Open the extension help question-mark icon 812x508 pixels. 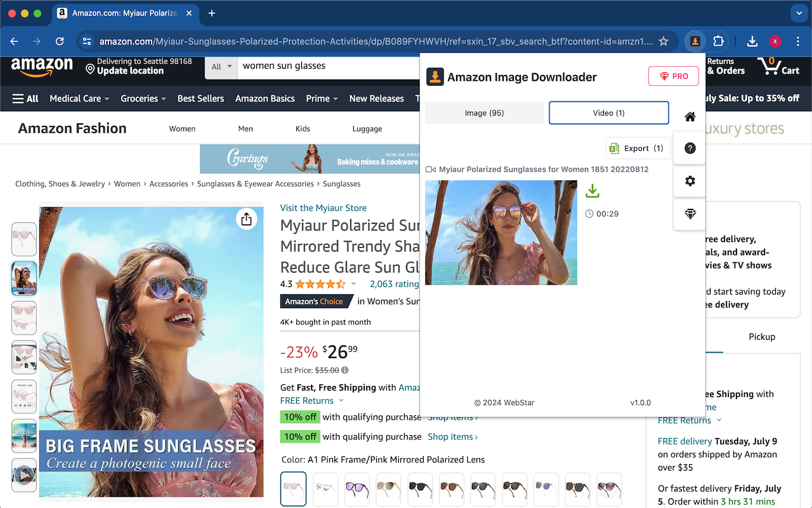click(690, 148)
